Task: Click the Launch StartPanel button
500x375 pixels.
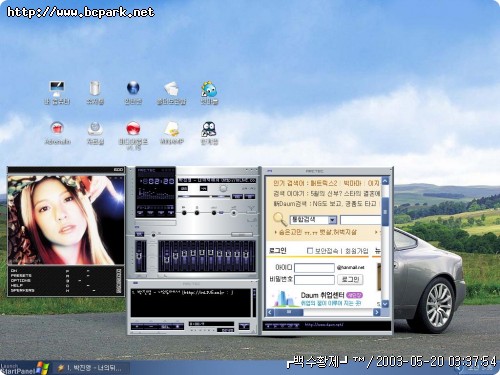Action: click(x=24, y=368)
